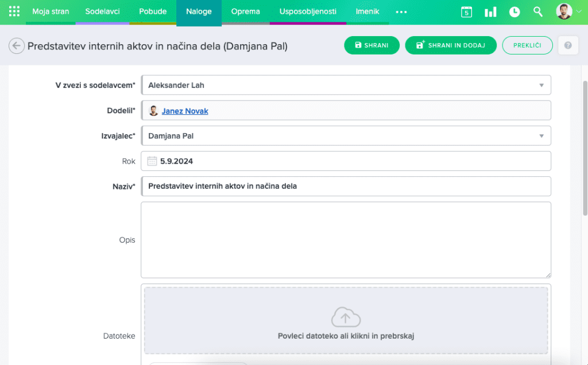Expand the Izvajalec dropdown
The height and width of the screenshot is (365, 588).
pos(541,136)
